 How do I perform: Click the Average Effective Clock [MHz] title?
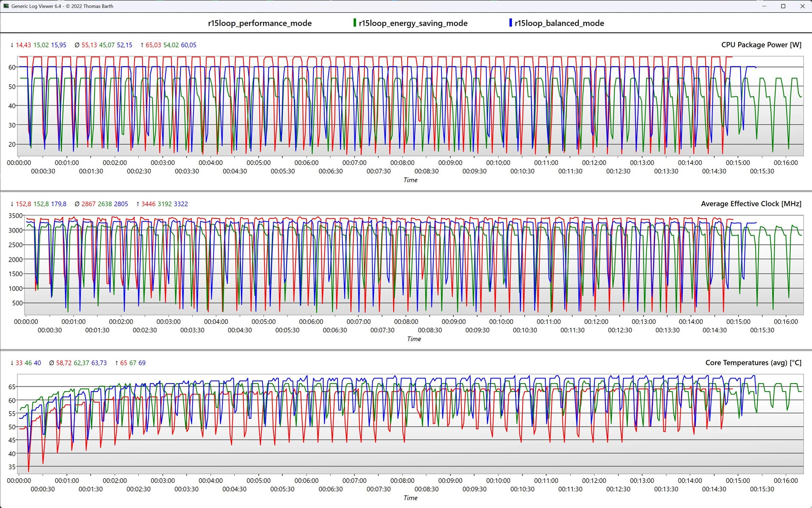pyautogui.click(x=751, y=204)
